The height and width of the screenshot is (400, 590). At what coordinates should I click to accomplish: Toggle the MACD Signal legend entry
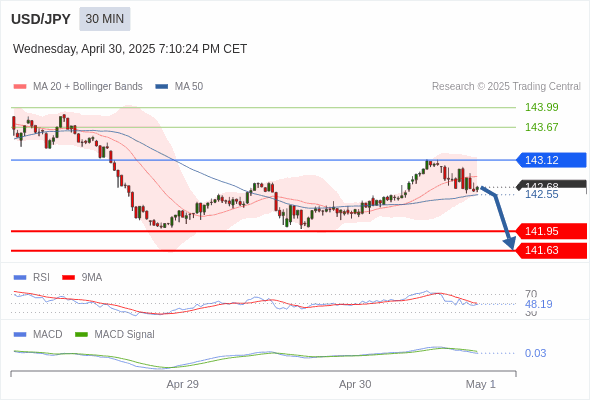[115, 334]
